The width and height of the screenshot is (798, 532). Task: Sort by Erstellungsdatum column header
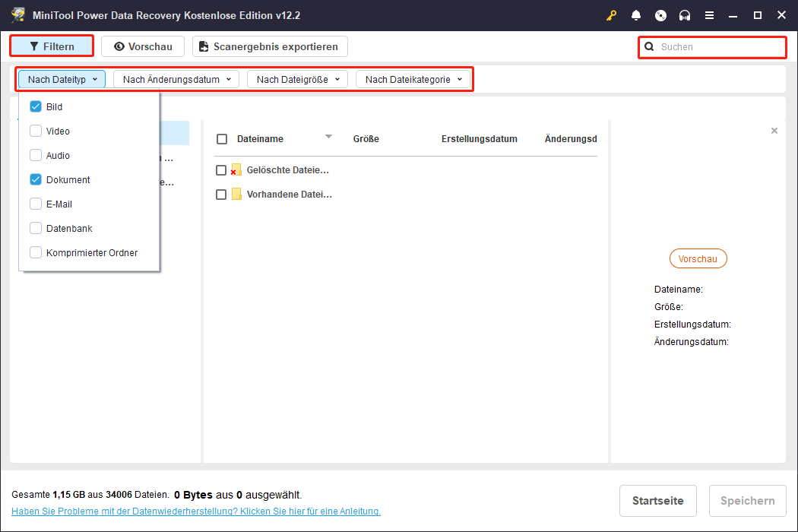point(479,139)
